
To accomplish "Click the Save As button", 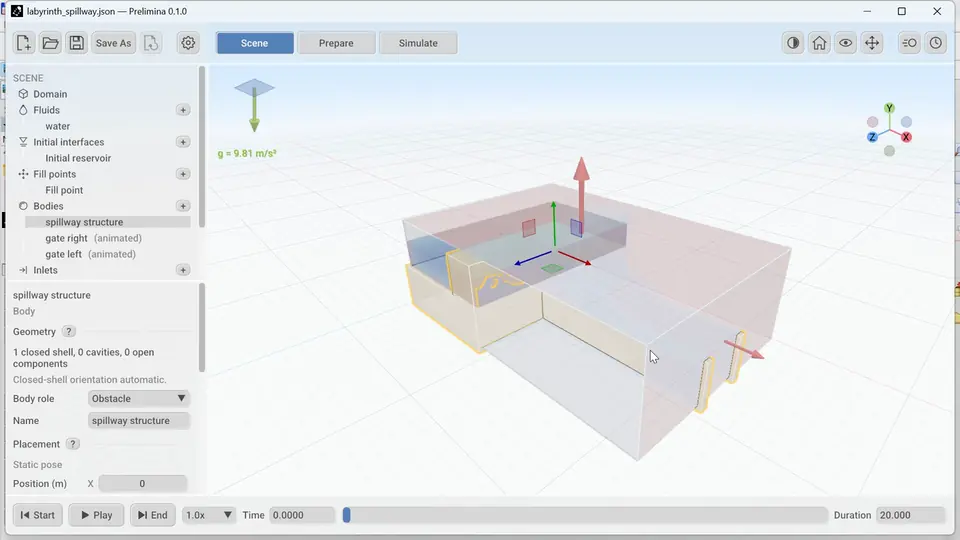I will pos(113,43).
